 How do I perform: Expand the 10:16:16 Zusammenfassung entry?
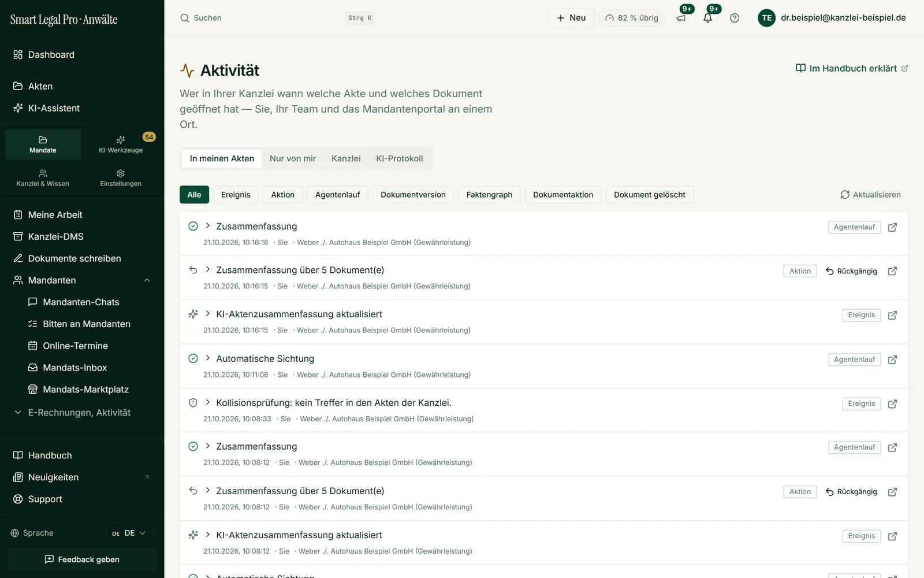tap(208, 226)
